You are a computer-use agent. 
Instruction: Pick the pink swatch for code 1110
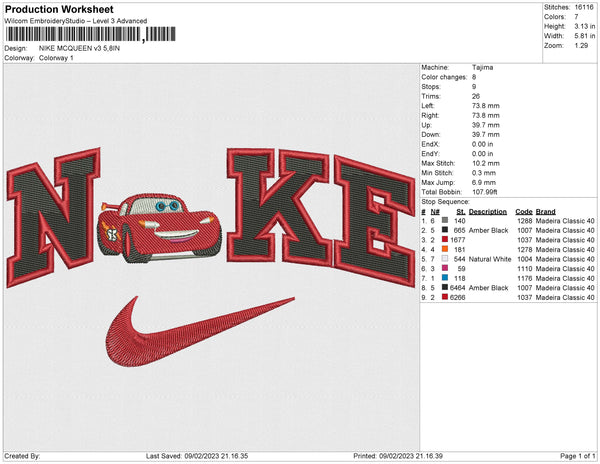[445, 268]
